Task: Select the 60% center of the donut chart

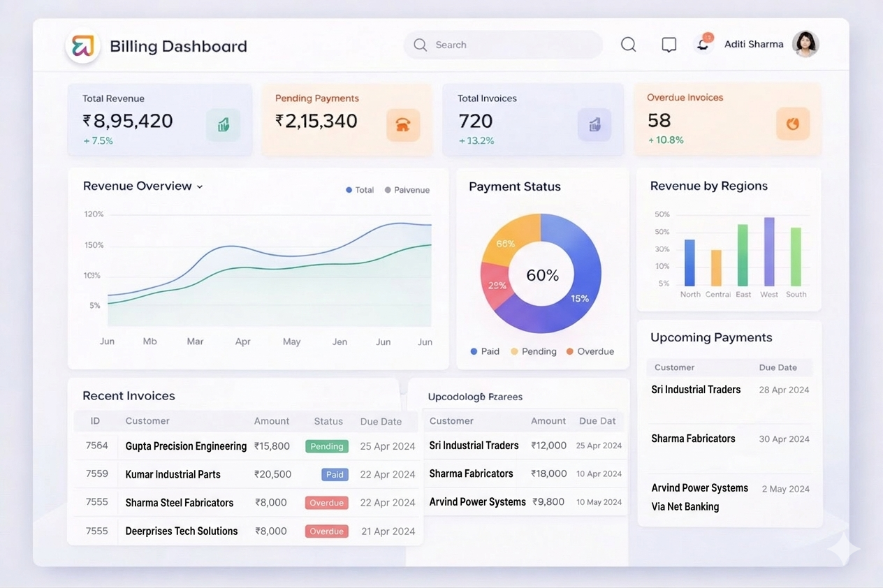Action: 543,275
